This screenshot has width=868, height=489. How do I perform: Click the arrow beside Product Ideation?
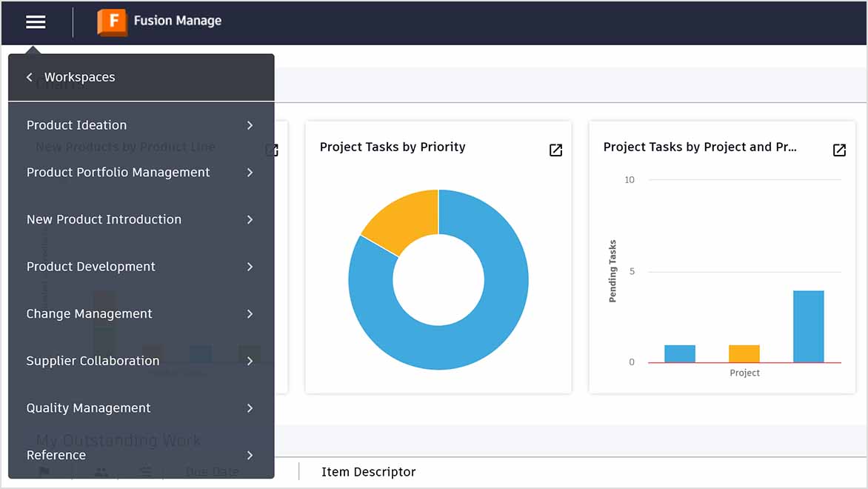click(x=250, y=125)
